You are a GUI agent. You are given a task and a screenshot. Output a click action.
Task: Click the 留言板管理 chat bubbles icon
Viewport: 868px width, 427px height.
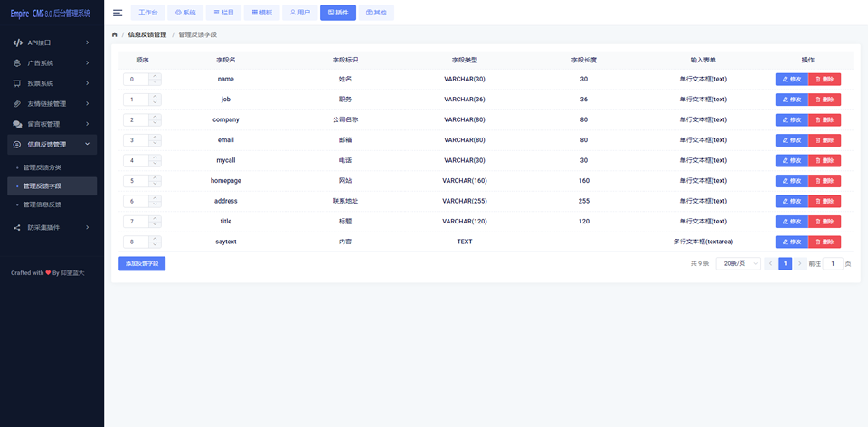pos(17,124)
